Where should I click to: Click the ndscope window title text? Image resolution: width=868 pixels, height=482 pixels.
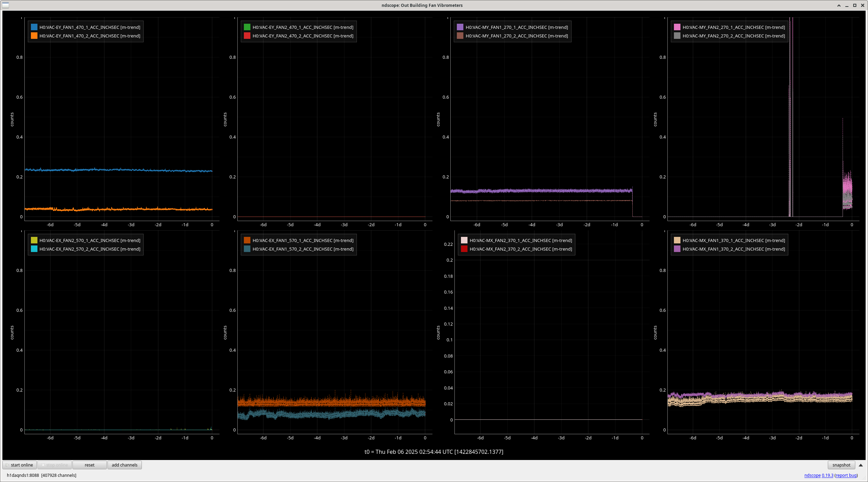click(x=422, y=5)
